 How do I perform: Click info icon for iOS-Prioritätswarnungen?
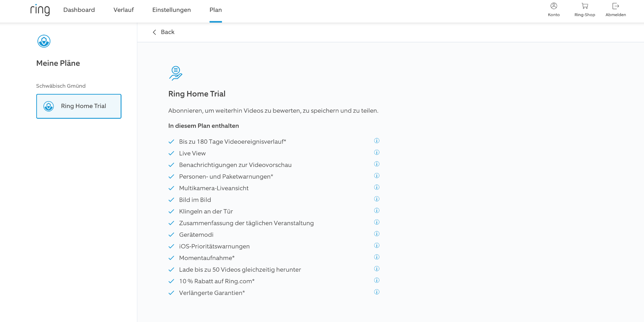[377, 245]
